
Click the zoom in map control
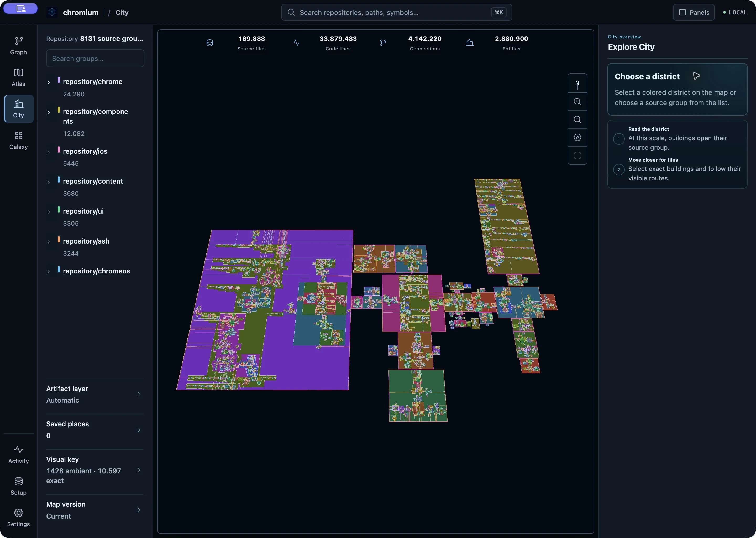(577, 102)
